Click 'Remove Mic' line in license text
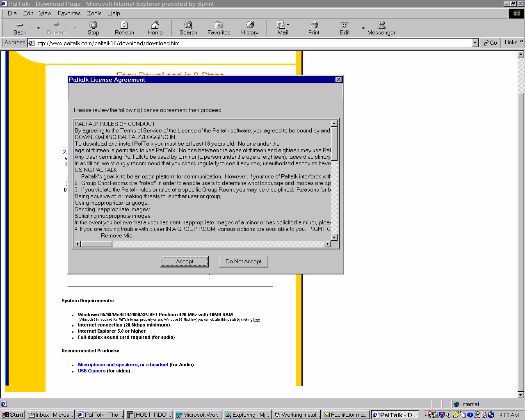This screenshot has width=525, height=420. pos(116,235)
